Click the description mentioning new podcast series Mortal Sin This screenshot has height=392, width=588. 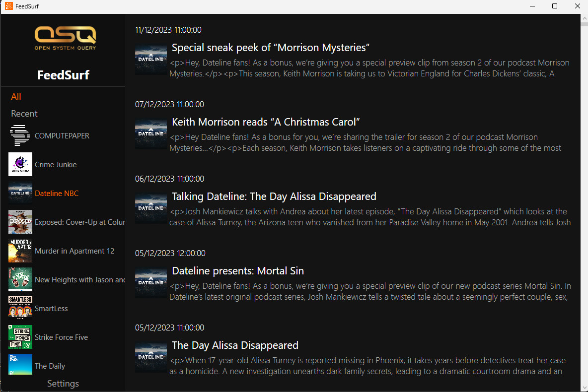(x=370, y=291)
